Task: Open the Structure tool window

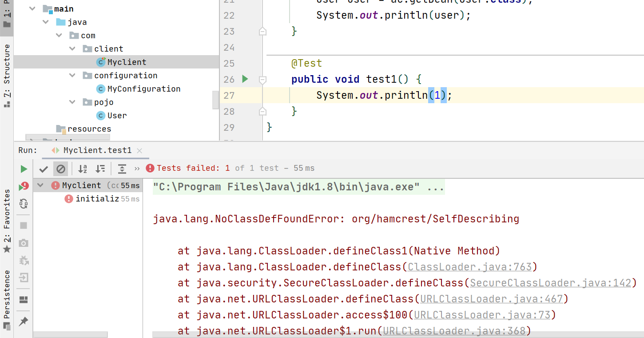Action: [7, 76]
